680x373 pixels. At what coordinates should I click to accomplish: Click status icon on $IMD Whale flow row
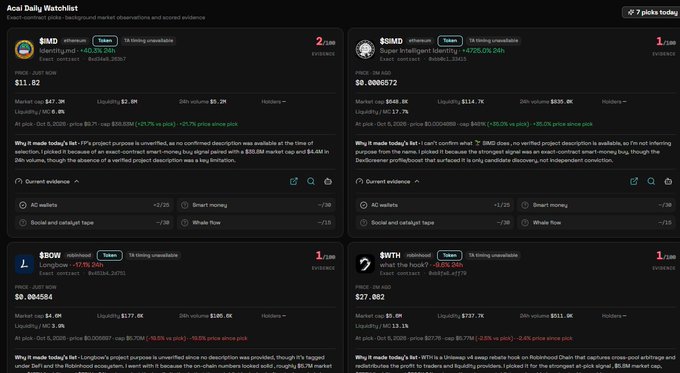tap(185, 222)
